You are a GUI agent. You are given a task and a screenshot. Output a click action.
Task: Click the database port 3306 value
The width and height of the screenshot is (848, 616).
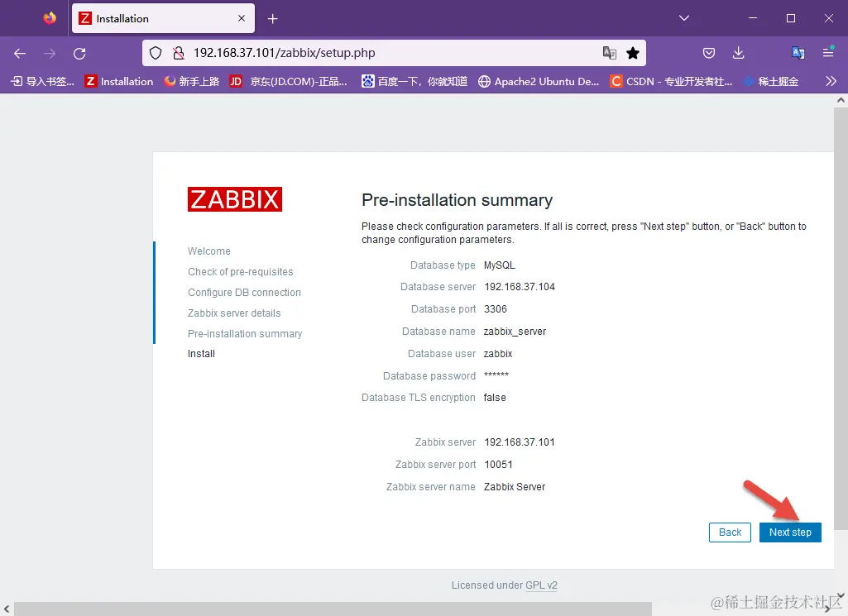pyautogui.click(x=495, y=309)
